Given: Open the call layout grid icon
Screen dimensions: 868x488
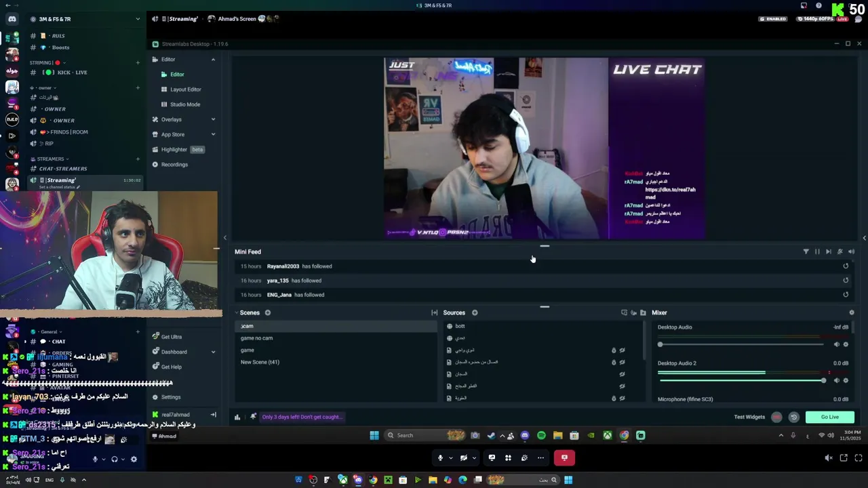Looking at the screenshot, I should [x=507, y=458].
